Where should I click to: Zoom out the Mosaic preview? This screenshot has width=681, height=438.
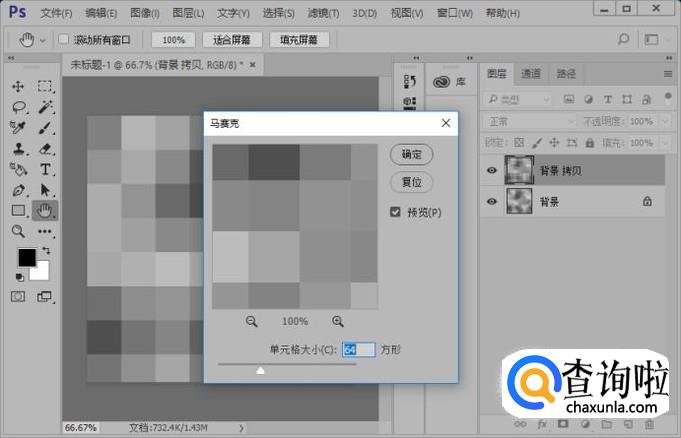251,322
